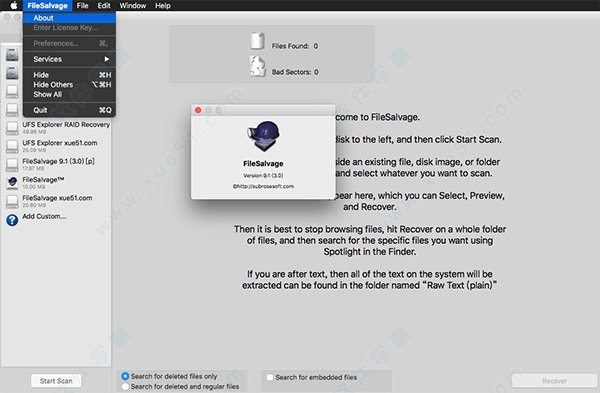Click the blue question mark Add Custom icon
The height and width of the screenshot is (393, 600).
[x=12, y=220]
